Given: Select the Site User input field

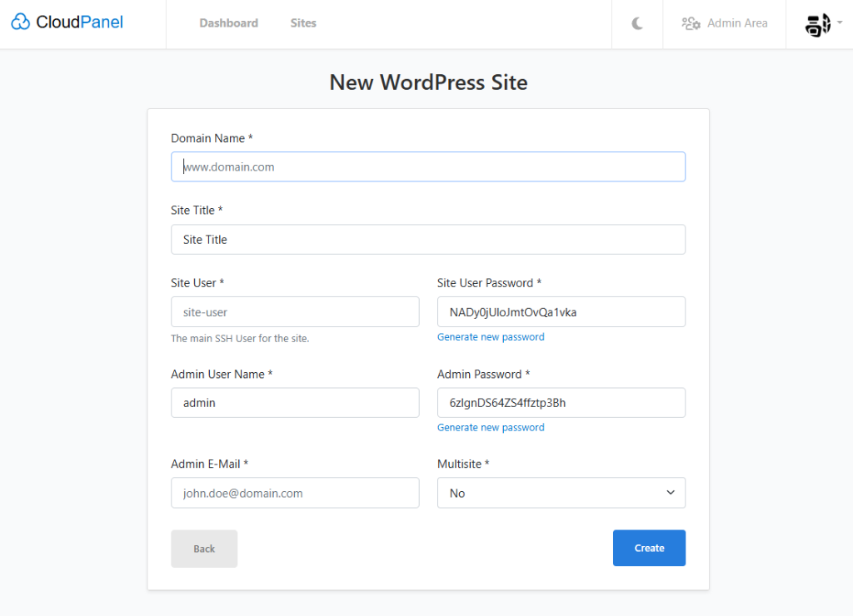Looking at the screenshot, I should [x=295, y=311].
